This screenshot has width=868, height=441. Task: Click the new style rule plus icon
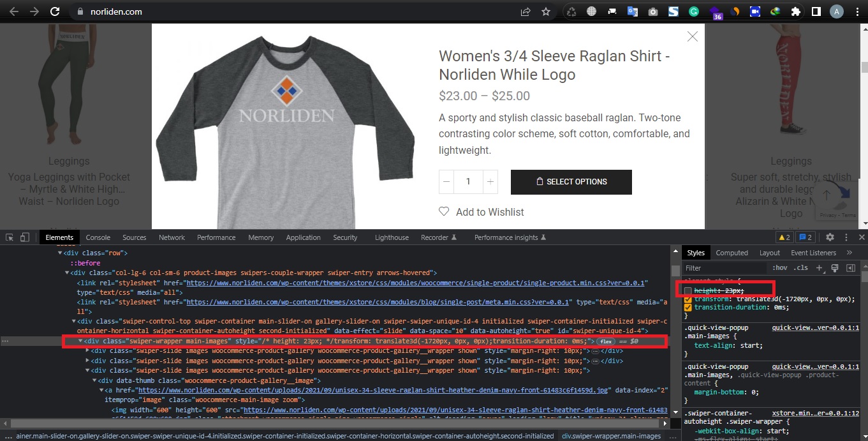pos(819,268)
